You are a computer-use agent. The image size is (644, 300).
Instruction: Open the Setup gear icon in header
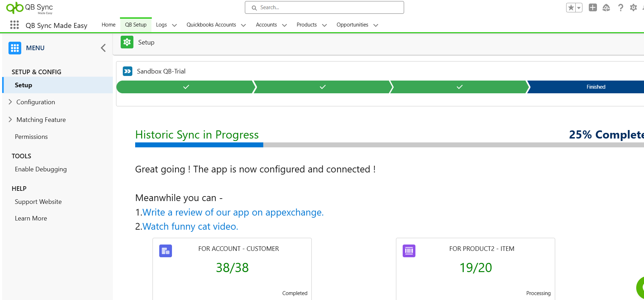click(633, 7)
